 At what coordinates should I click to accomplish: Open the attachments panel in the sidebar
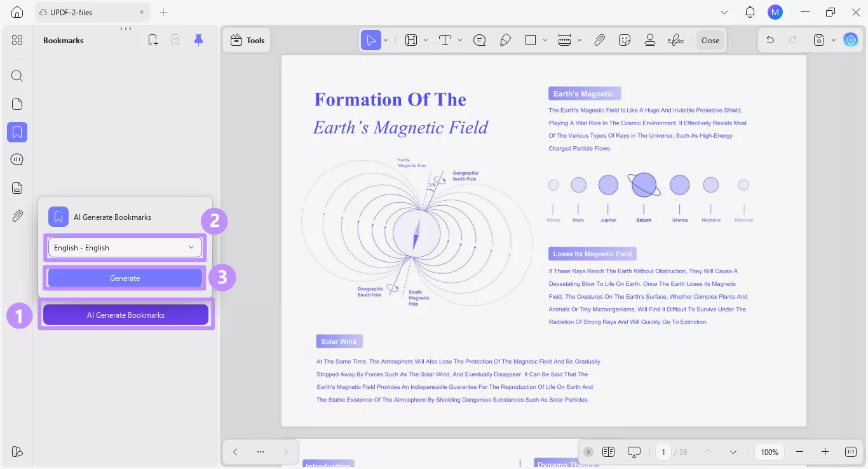[x=17, y=215]
